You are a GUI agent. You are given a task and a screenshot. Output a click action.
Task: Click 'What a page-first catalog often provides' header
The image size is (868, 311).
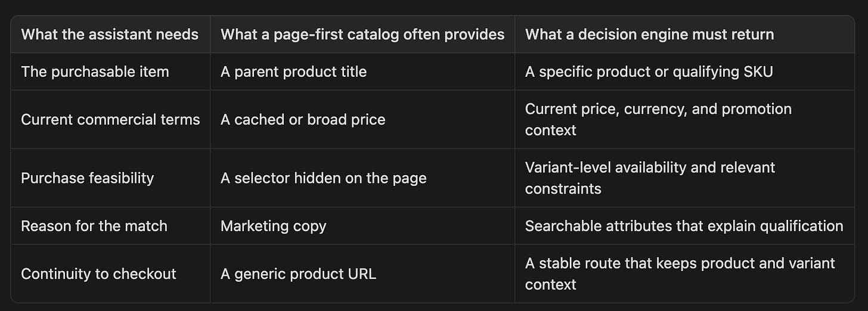click(362, 35)
